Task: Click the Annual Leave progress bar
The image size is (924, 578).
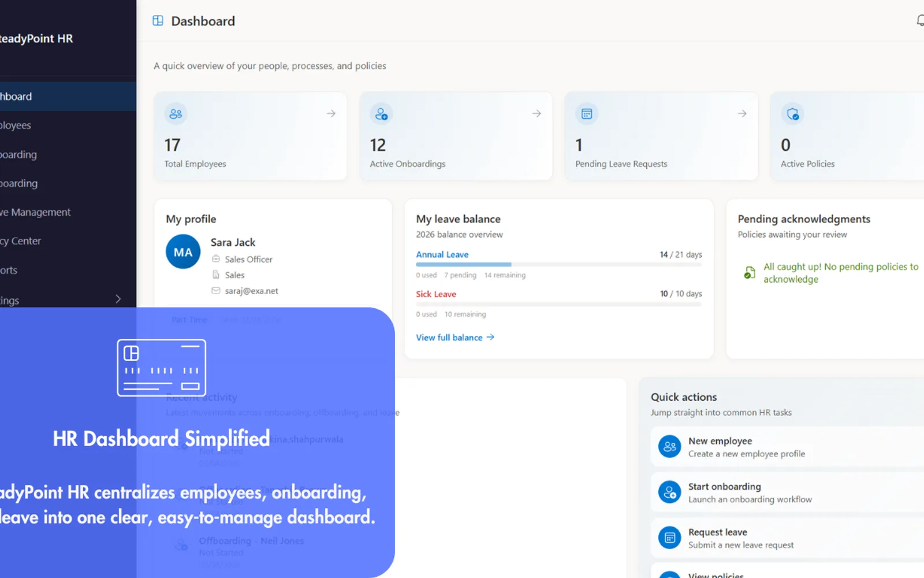Action: [x=559, y=265]
